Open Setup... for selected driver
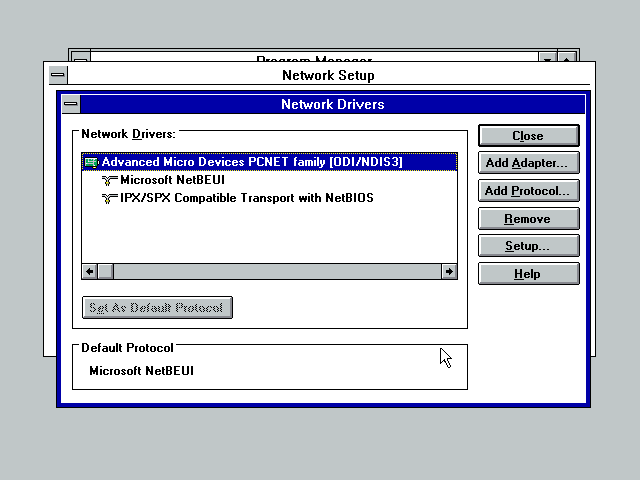 click(529, 246)
